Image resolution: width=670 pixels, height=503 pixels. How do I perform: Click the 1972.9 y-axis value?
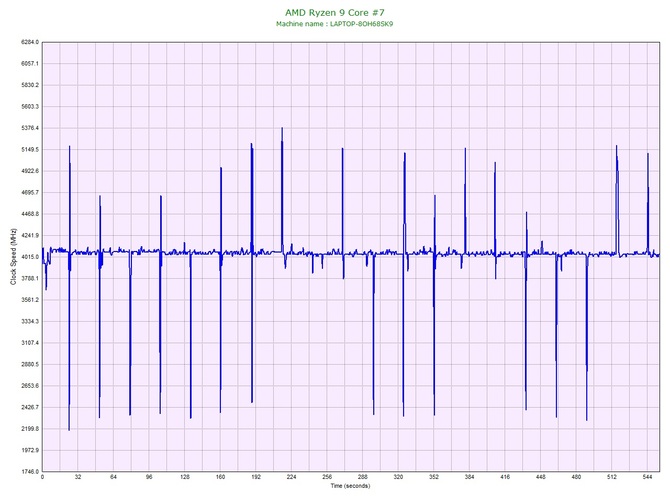tap(29, 450)
